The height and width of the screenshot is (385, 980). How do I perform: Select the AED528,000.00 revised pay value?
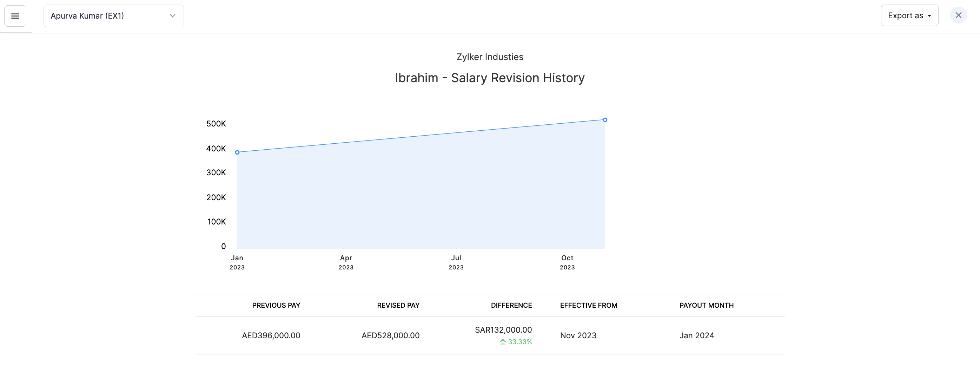coord(390,335)
